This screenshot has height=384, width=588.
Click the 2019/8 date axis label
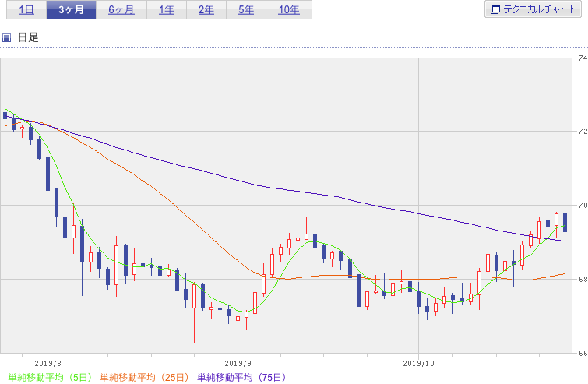(48, 364)
